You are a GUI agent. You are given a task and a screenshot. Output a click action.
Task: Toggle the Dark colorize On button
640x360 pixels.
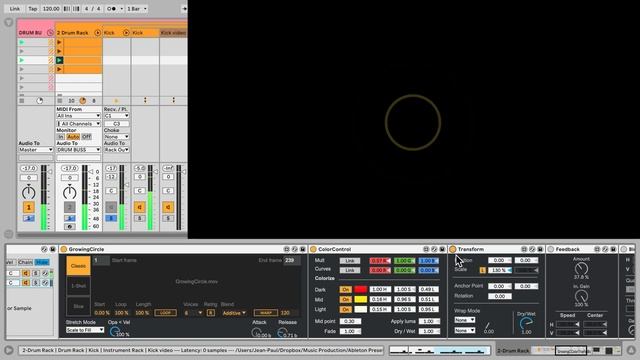point(345,289)
